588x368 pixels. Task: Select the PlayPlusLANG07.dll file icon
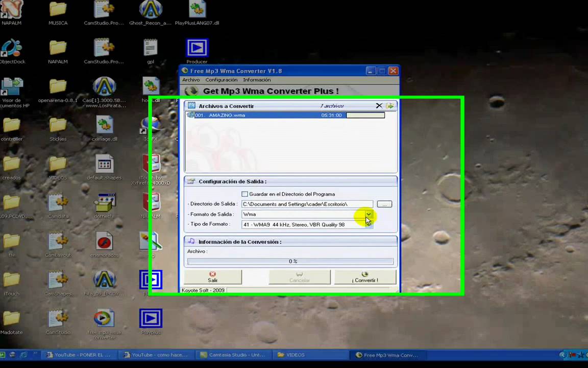(x=197, y=9)
